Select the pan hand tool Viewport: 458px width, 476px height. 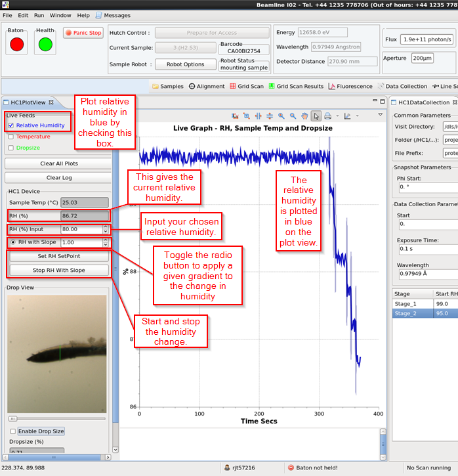point(304,116)
